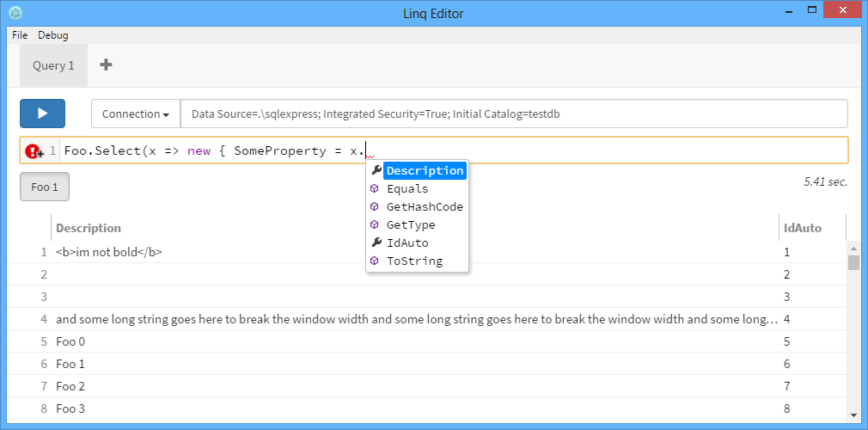
Task: Click the Linq Editor app icon in title bar
Action: coord(15,12)
